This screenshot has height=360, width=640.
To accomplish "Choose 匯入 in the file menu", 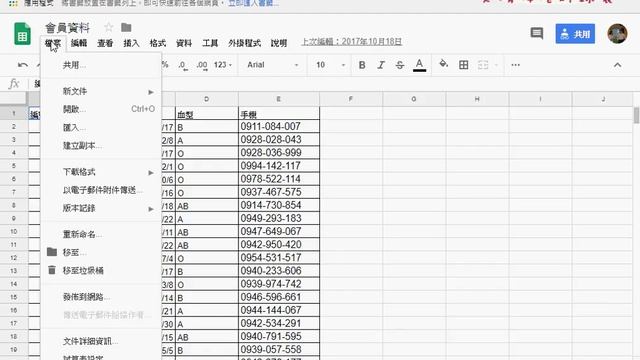I will [102, 127].
